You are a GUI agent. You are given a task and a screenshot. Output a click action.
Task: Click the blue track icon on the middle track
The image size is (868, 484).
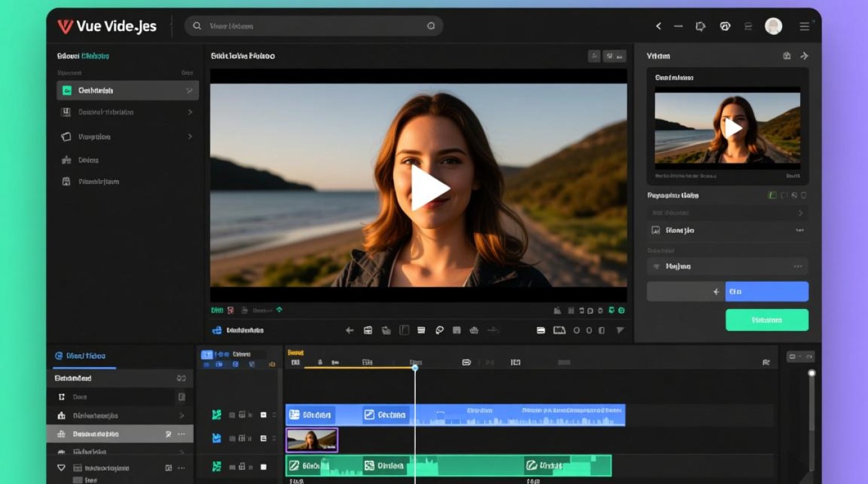tap(217, 439)
